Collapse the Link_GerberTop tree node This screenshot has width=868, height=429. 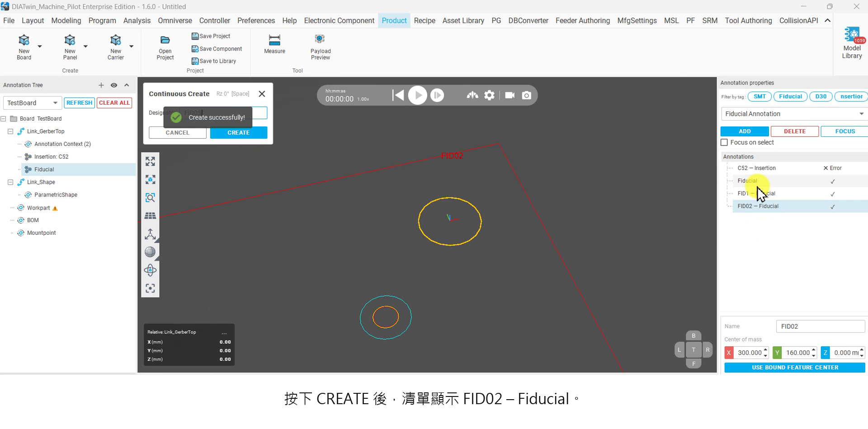pyautogui.click(x=10, y=131)
